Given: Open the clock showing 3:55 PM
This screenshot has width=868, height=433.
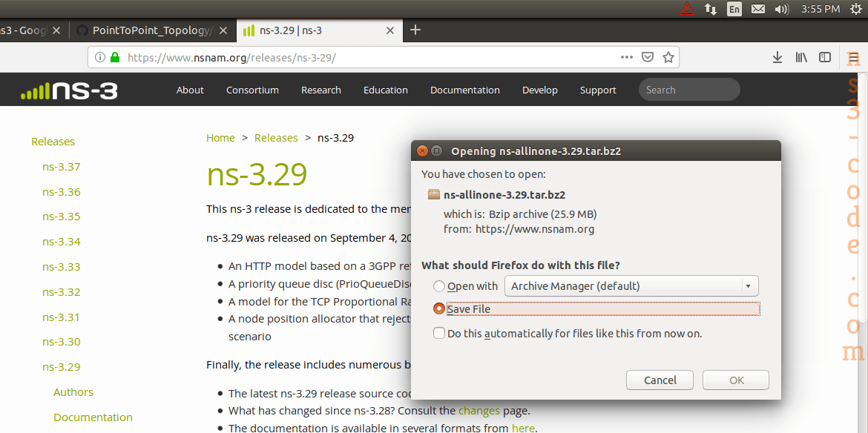Looking at the screenshot, I should pos(821,9).
